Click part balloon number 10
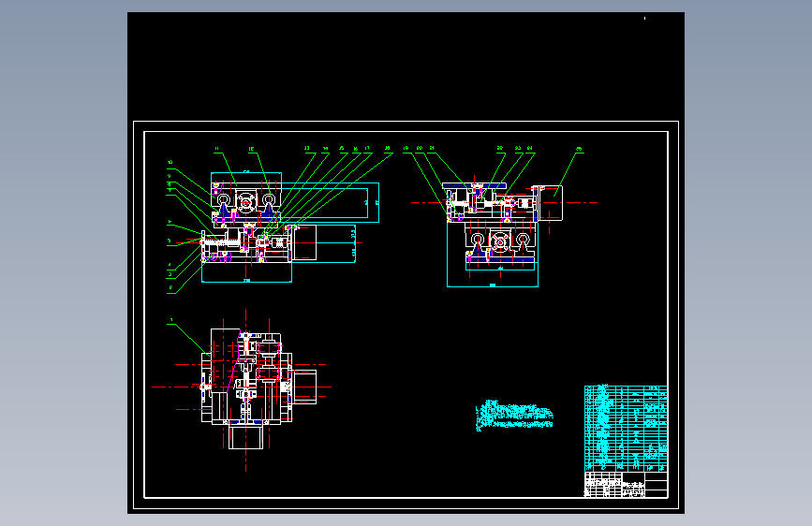This screenshot has height=526, width=812. pos(170,163)
